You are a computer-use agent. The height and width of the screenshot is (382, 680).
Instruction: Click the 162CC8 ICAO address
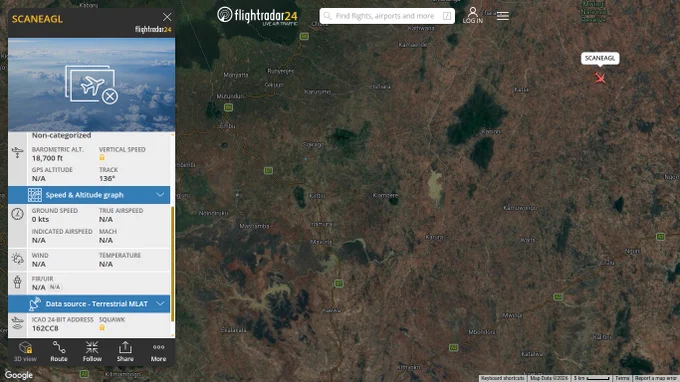click(x=45, y=328)
